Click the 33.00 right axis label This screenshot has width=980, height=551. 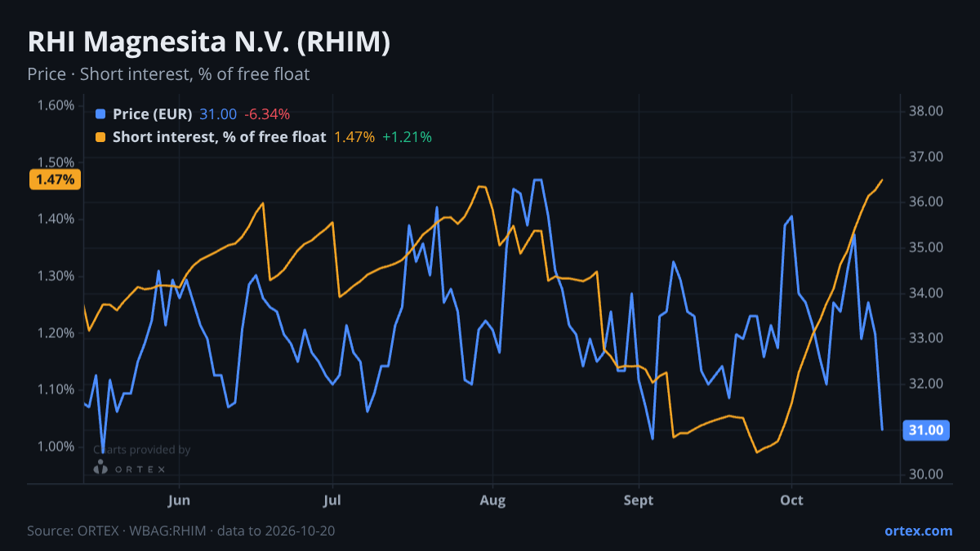click(x=926, y=338)
